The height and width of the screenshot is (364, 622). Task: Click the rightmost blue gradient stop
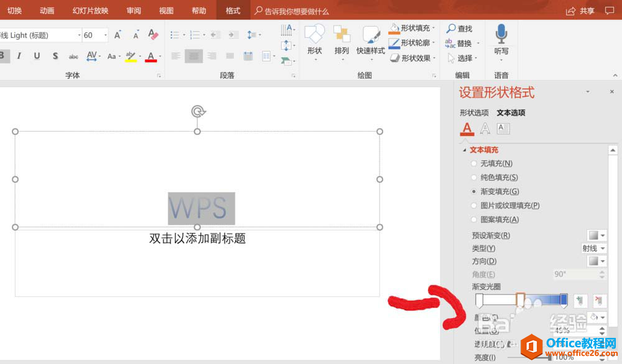tap(564, 301)
